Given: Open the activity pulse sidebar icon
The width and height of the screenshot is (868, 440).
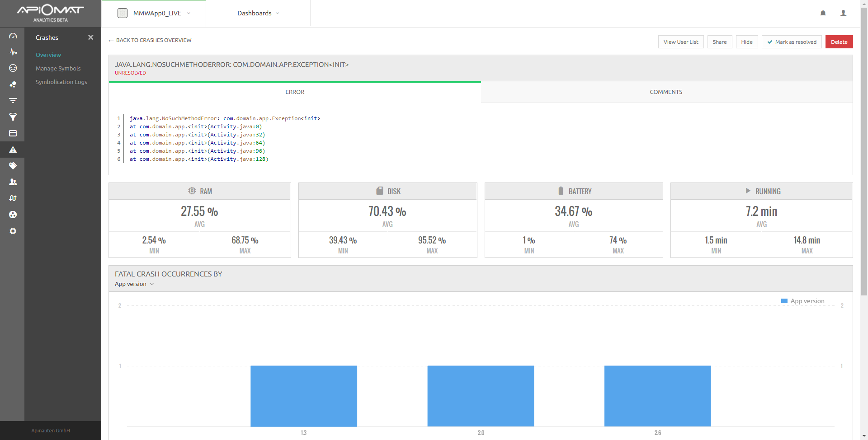Looking at the screenshot, I should [13, 52].
